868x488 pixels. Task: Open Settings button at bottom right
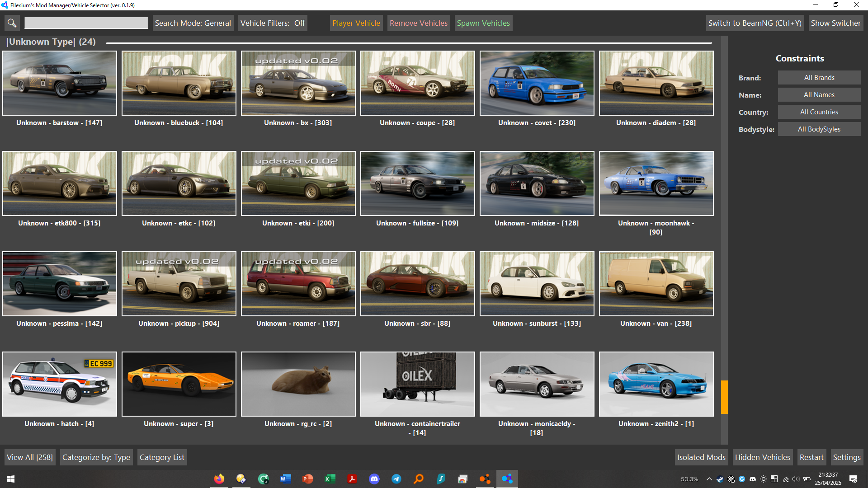tap(846, 457)
